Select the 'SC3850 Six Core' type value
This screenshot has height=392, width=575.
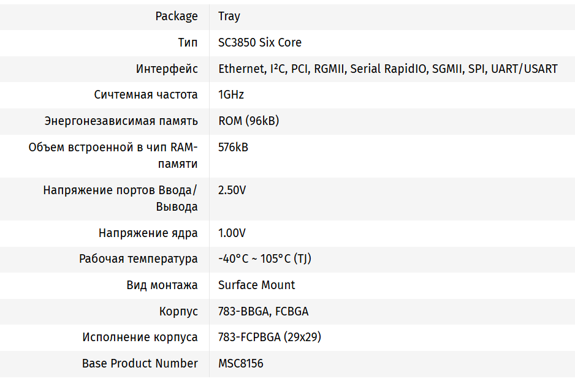click(260, 43)
